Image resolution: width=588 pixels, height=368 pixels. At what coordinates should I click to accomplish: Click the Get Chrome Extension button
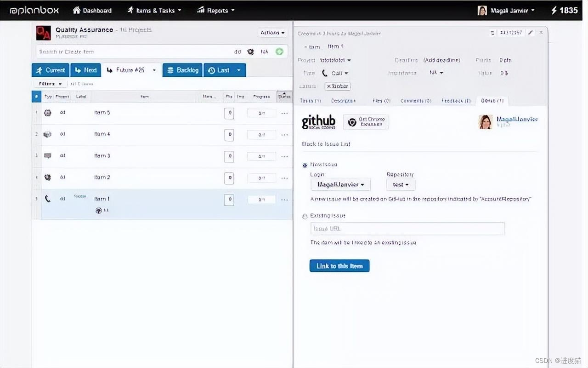366,122
